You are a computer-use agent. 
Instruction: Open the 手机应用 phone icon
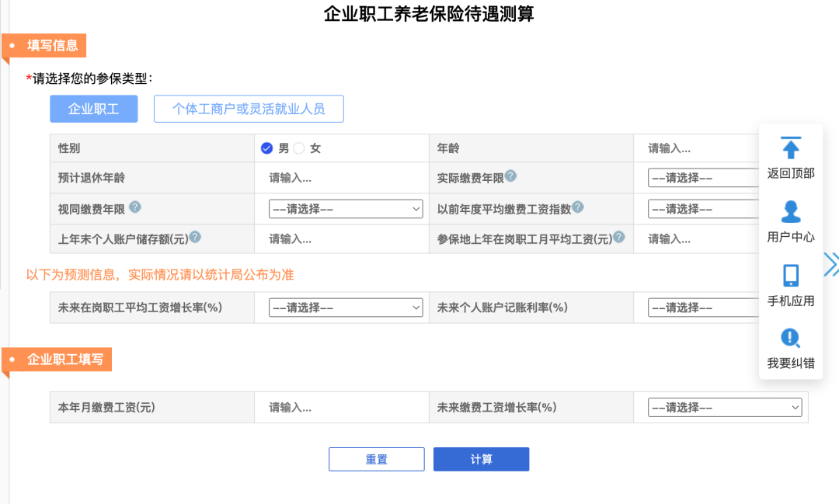(x=790, y=276)
